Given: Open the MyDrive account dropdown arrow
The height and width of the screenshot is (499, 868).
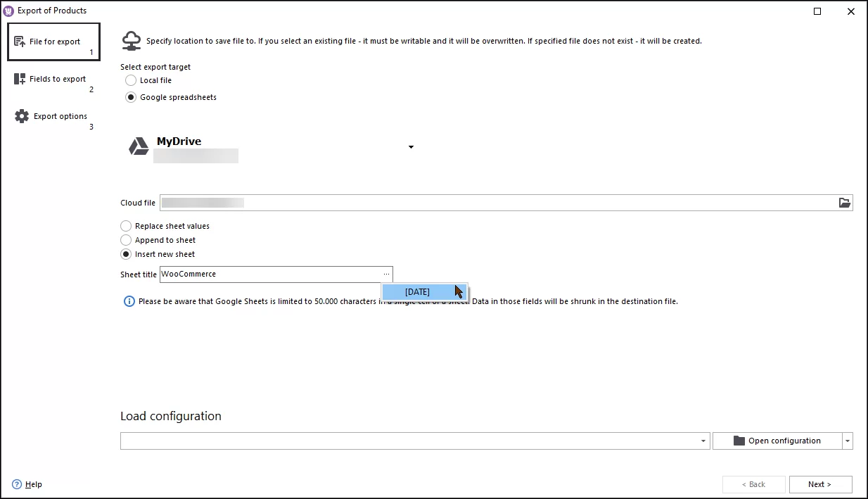Looking at the screenshot, I should coord(411,147).
